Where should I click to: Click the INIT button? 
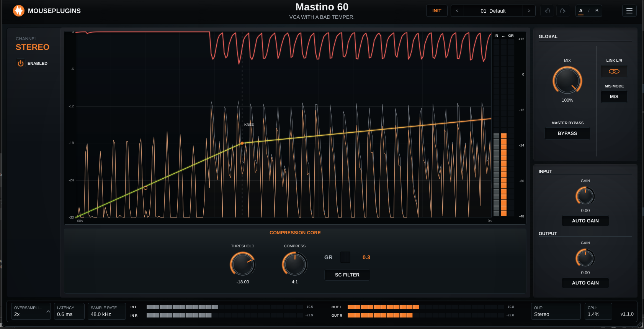click(x=437, y=11)
